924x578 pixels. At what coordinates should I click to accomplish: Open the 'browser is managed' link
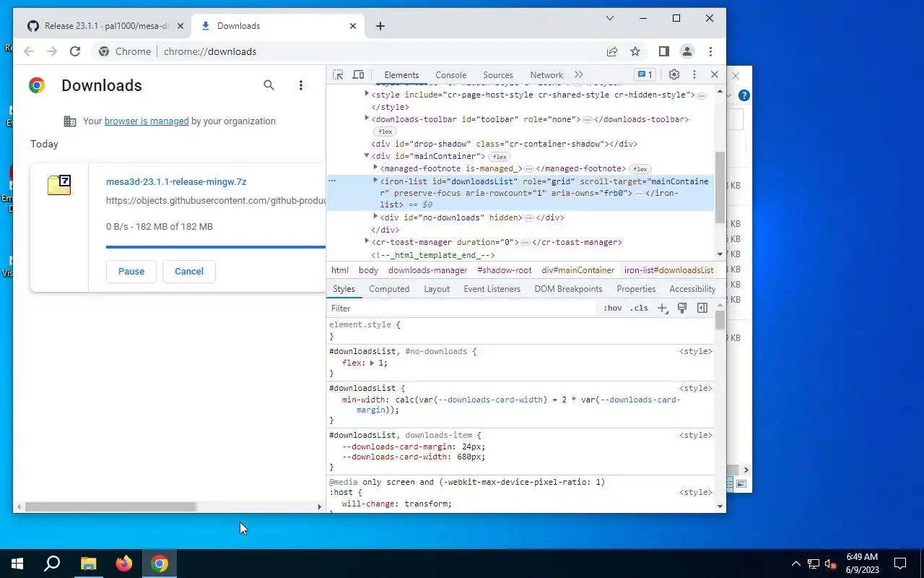tap(147, 121)
